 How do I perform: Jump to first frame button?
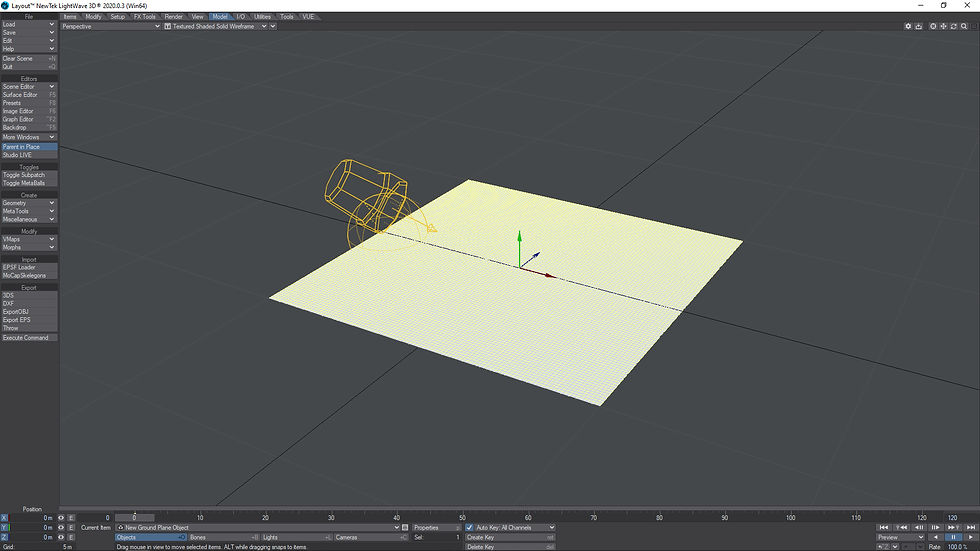[x=884, y=527]
